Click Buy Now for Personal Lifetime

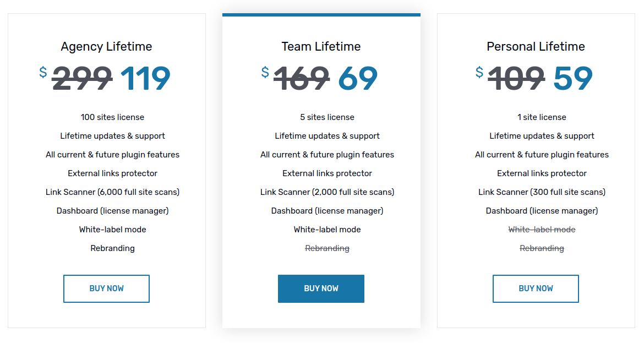[x=536, y=288]
